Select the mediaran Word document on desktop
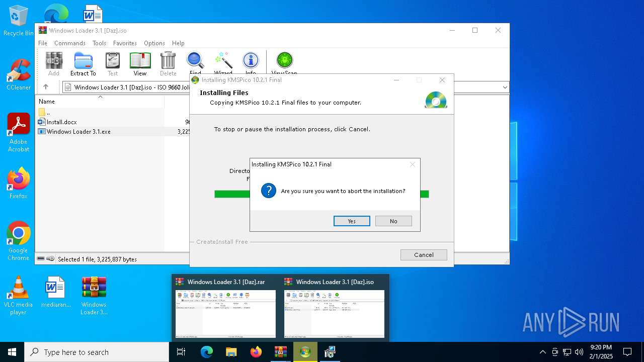 [55, 292]
